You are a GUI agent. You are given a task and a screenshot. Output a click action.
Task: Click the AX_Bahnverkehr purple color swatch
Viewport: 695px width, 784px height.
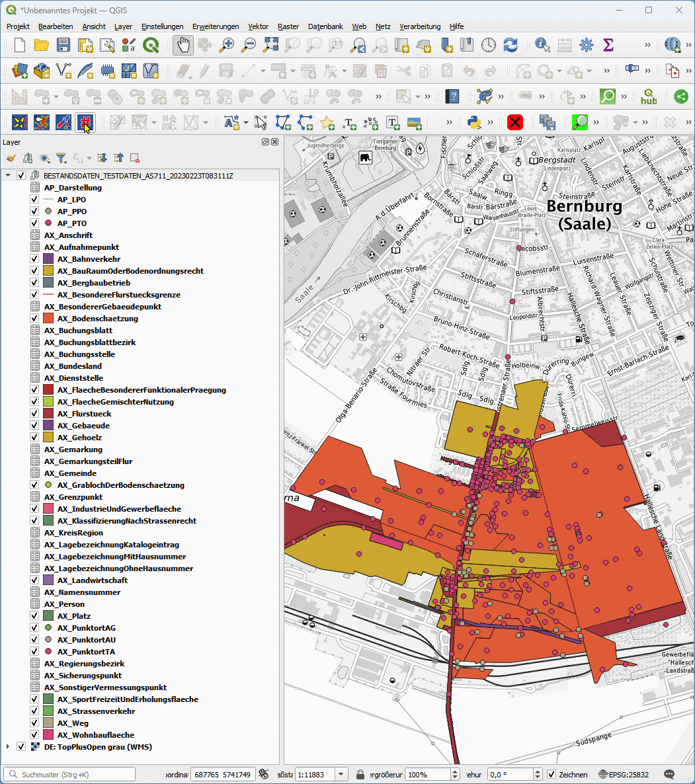(48, 259)
